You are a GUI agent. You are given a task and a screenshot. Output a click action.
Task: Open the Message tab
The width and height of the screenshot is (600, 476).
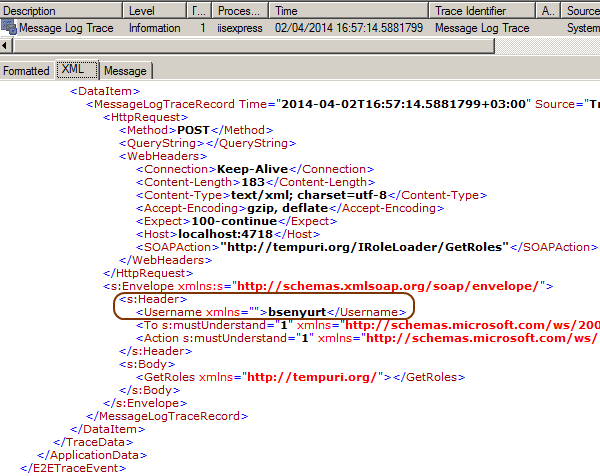tap(125, 71)
